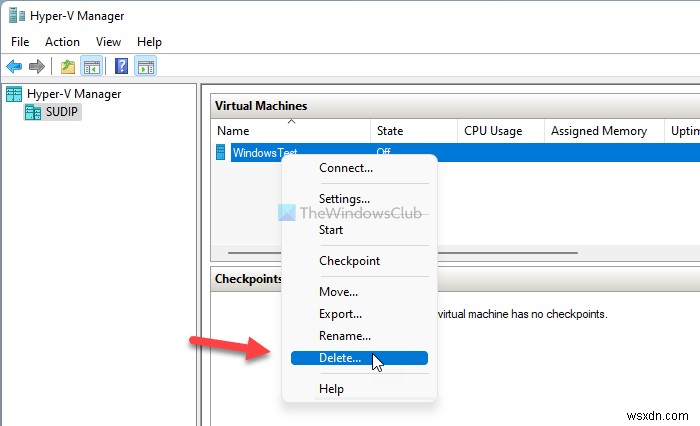Select the SUDIP server tree node
Screen dimensions: 700x426
coord(62,112)
